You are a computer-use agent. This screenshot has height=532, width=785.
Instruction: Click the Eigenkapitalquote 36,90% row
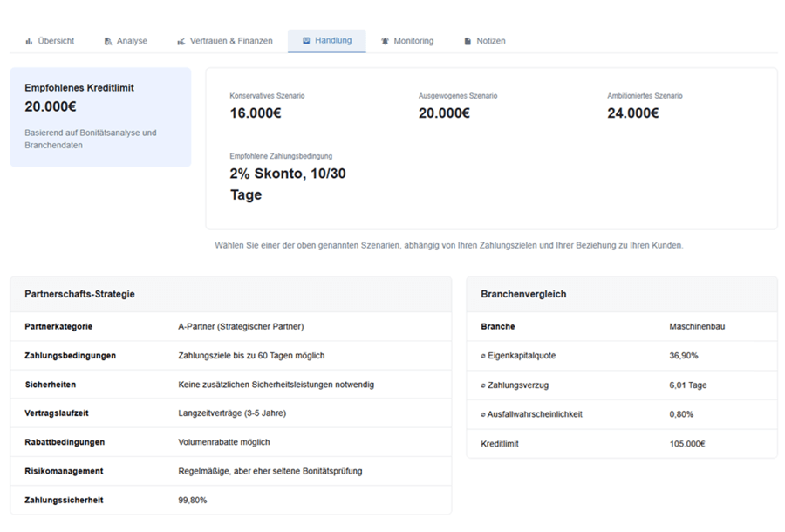pos(621,356)
